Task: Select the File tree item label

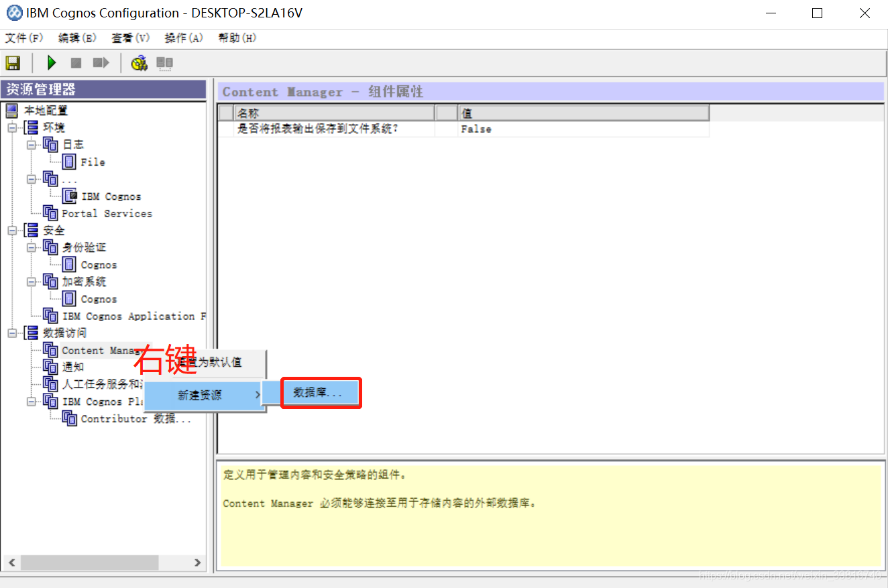Action: point(93,162)
